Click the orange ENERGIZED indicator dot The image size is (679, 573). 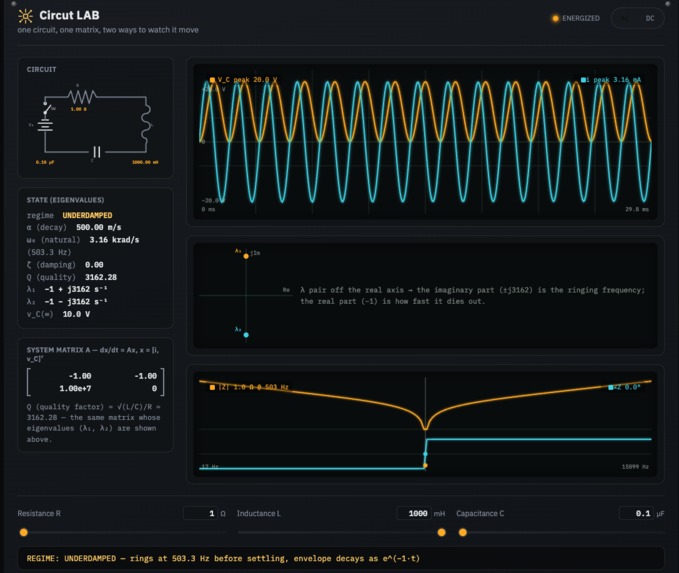555,18
